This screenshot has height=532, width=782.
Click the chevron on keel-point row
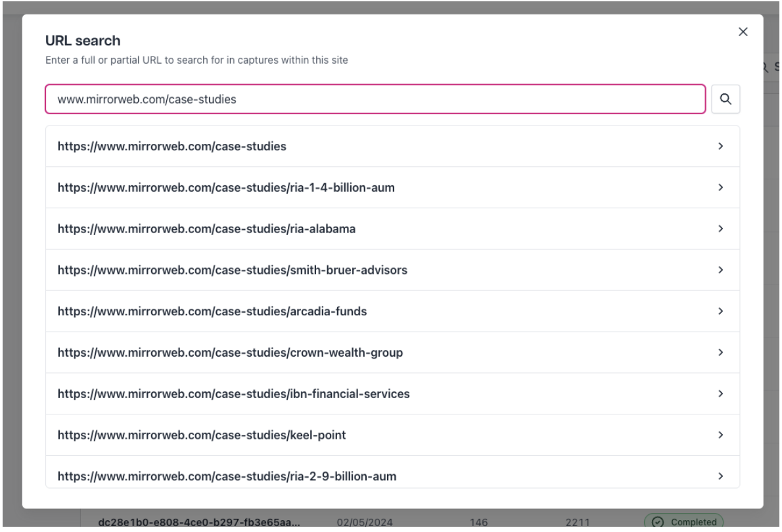click(x=721, y=435)
